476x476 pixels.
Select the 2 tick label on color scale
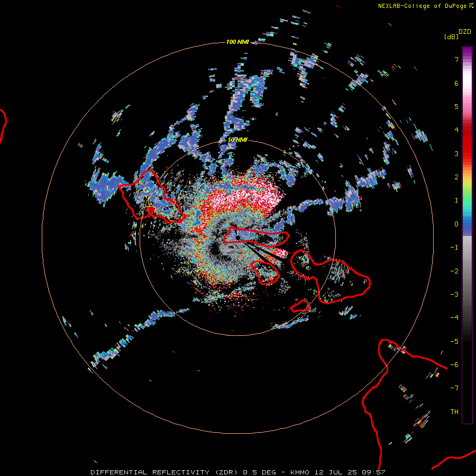456,177
